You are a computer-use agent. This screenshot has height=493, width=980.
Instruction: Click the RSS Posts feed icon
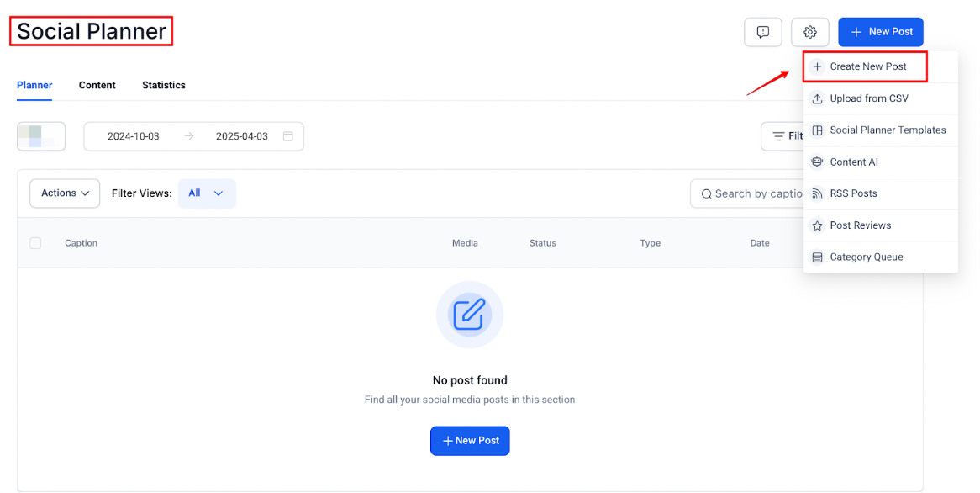(817, 193)
